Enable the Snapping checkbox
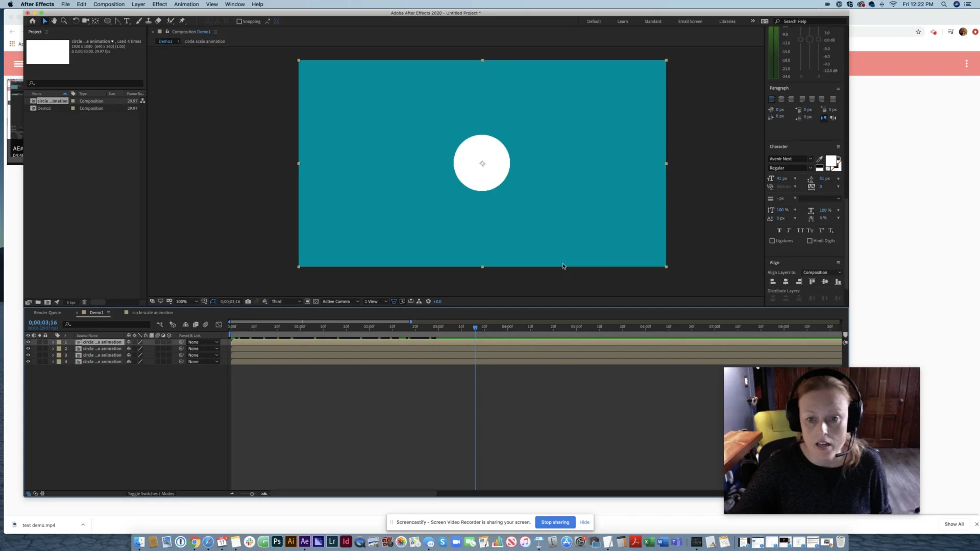Image resolution: width=980 pixels, height=551 pixels. pyautogui.click(x=239, y=21)
